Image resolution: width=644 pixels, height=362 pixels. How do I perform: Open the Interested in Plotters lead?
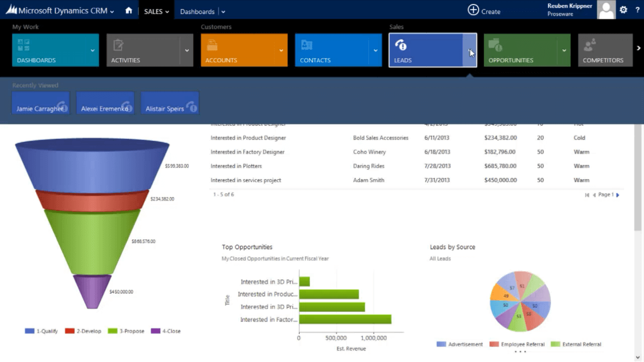click(236, 166)
